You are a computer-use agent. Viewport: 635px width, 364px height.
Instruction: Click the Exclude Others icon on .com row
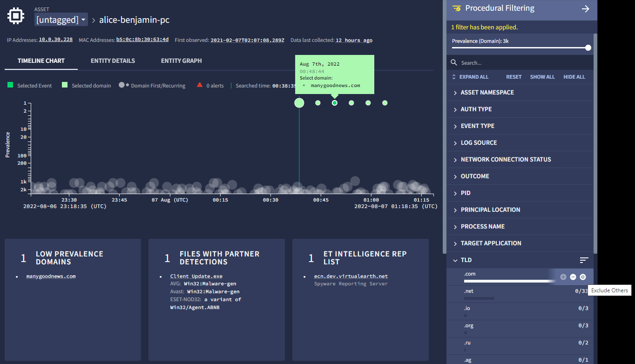tap(582, 276)
